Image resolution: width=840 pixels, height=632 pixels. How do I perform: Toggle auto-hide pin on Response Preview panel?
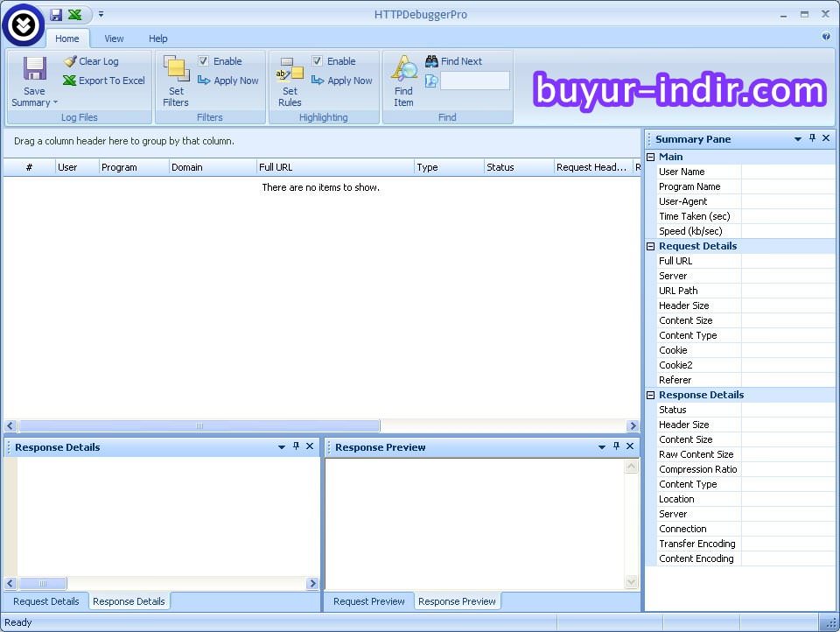[x=616, y=446]
